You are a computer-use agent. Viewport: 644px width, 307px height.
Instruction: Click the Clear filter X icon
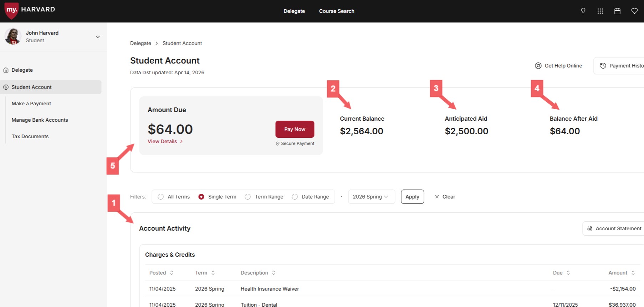point(437,197)
